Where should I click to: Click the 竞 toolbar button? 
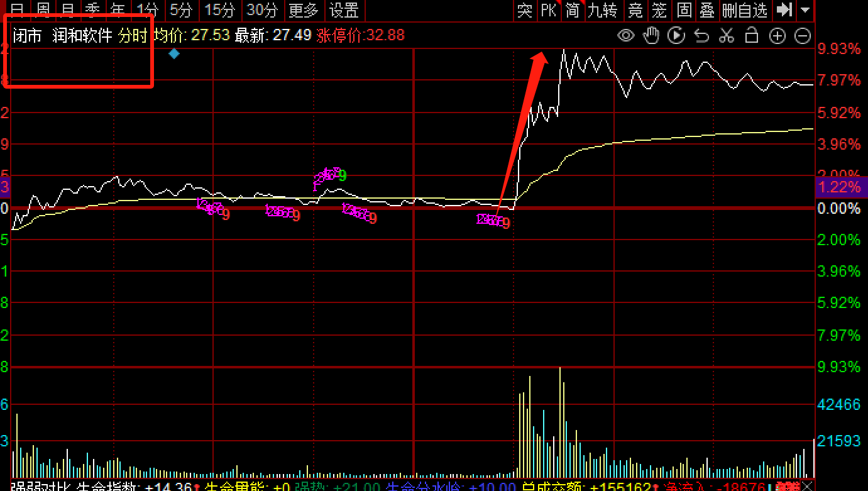[x=636, y=10]
